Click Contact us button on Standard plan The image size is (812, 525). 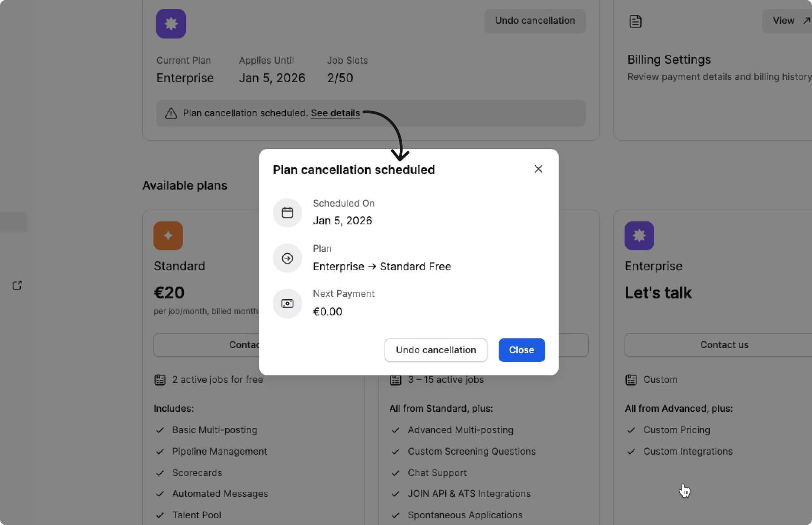pos(207,345)
